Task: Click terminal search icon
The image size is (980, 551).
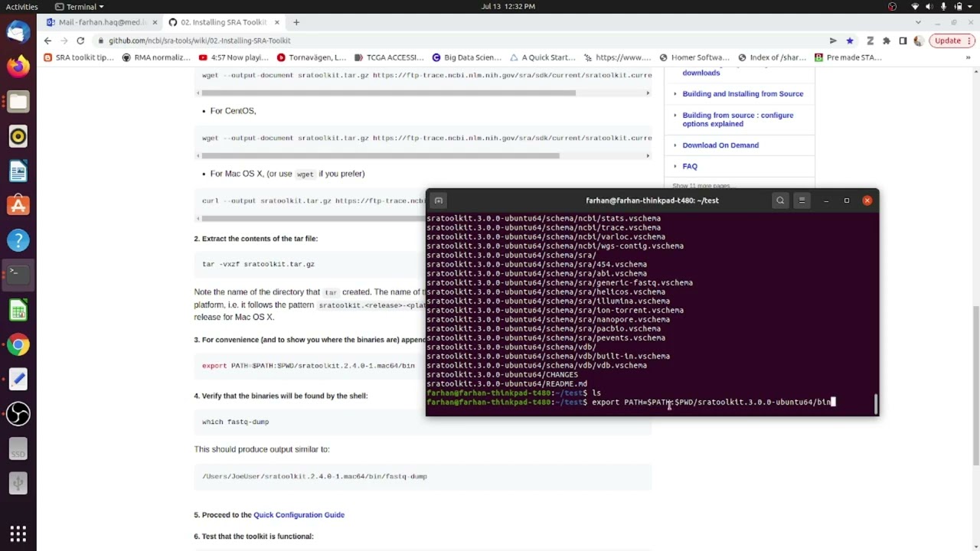Action: (780, 201)
